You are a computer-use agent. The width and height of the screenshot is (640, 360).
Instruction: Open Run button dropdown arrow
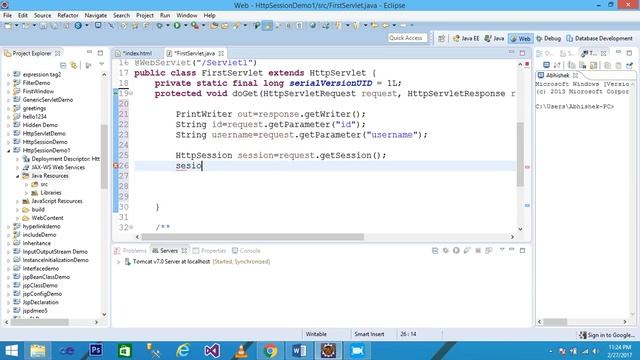pyautogui.click(x=185, y=26)
